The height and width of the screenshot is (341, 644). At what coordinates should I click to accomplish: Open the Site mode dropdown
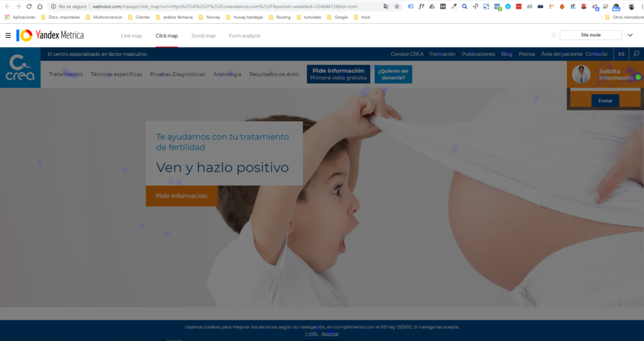(x=591, y=35)
